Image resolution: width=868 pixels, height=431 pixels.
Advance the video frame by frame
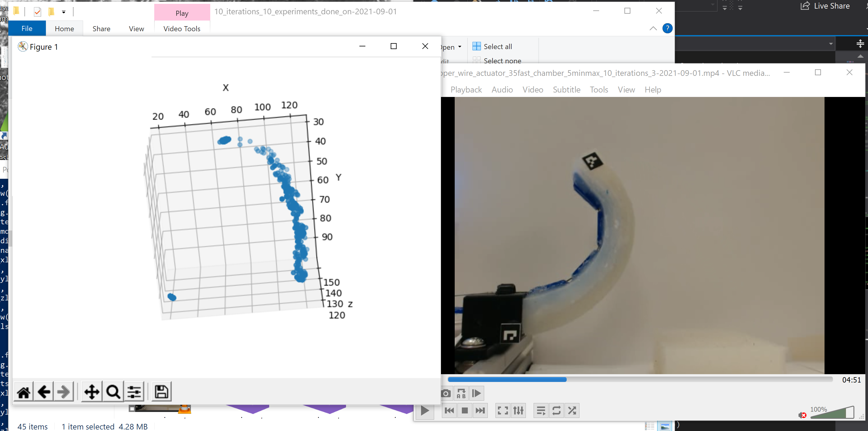(x=477, y=393)
